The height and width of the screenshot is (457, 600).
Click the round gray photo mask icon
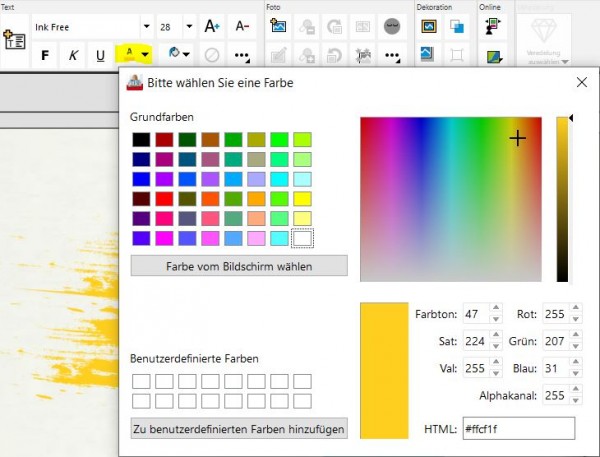(x=392, y=26)
